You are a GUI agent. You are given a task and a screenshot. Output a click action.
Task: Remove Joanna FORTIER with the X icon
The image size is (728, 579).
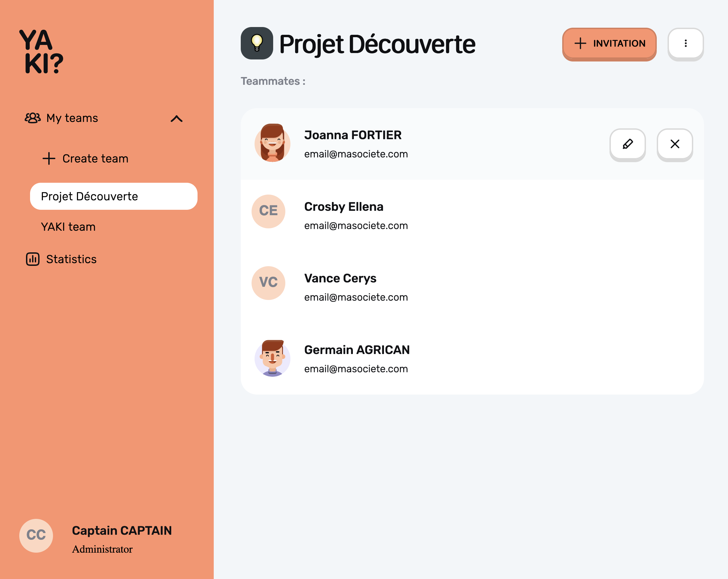(x=674, y=145)
